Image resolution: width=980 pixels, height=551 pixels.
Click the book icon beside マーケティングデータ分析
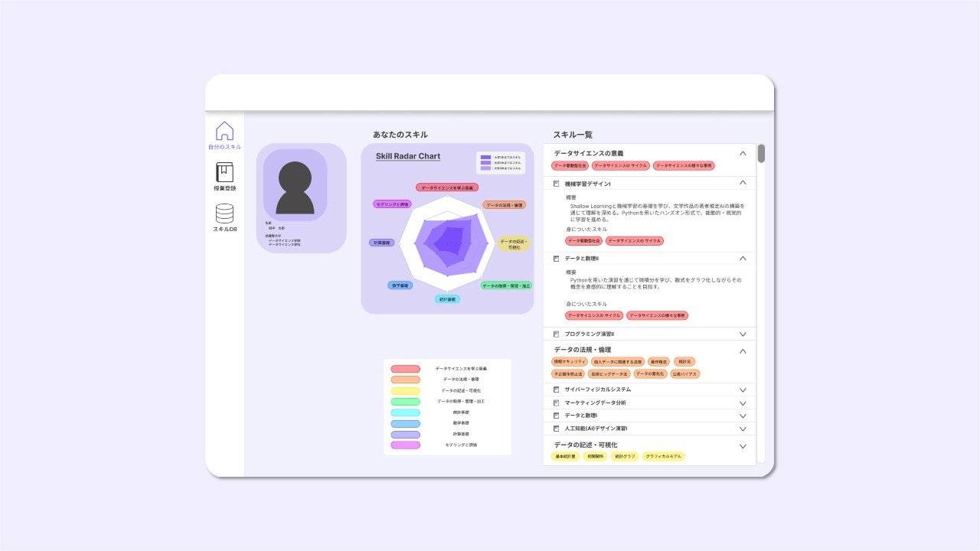point(557,403)
